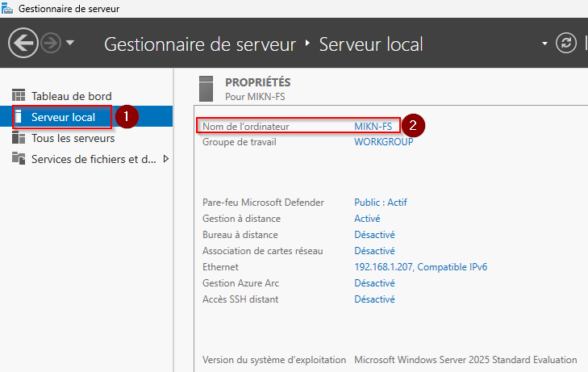Viewport: 588px width, 372px height.
Task: Click the refresh icon in header
Action: [x=566, y=43]
